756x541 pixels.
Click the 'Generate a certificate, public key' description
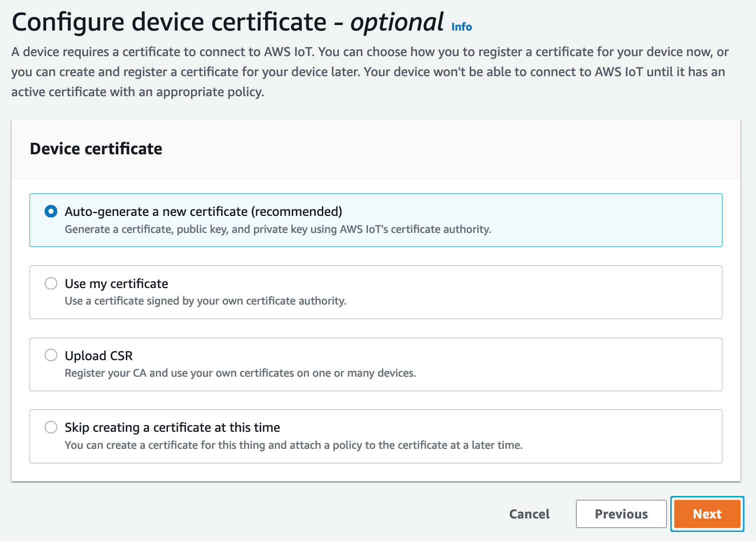[278, 229]
